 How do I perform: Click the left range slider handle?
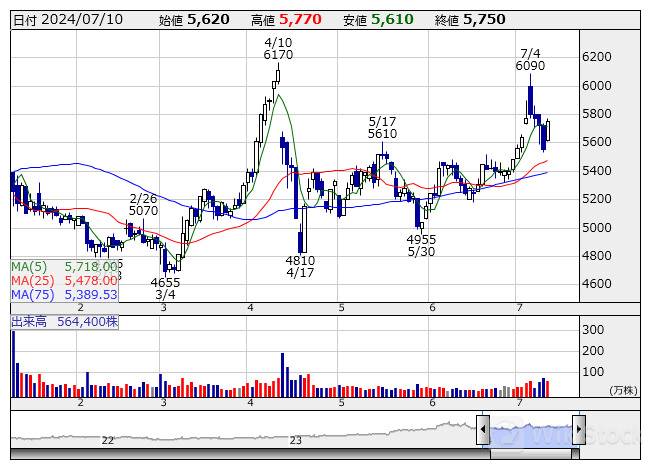point(483,430)
